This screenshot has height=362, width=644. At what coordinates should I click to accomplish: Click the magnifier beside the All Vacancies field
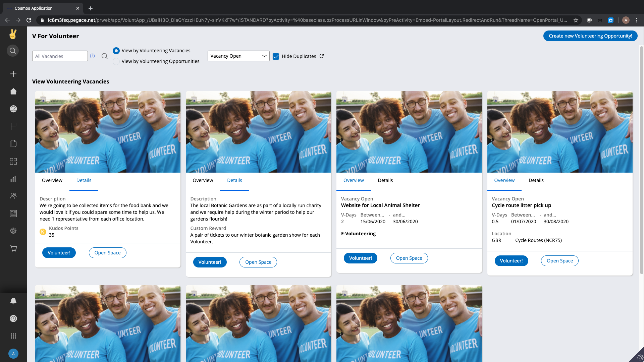click(105, 56)
